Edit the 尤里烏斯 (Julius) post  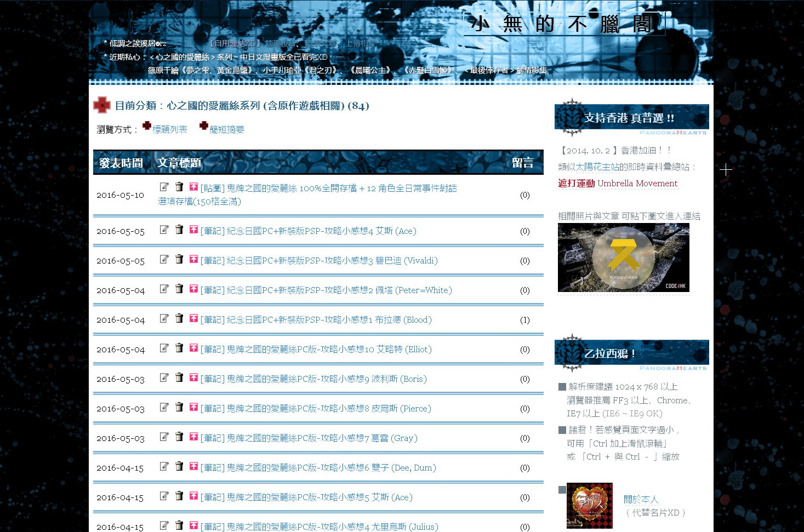[164, 525]
